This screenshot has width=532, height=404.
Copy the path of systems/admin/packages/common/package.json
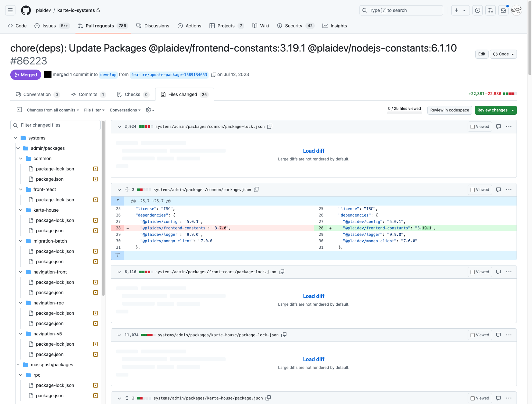click(x=257, y=190)
